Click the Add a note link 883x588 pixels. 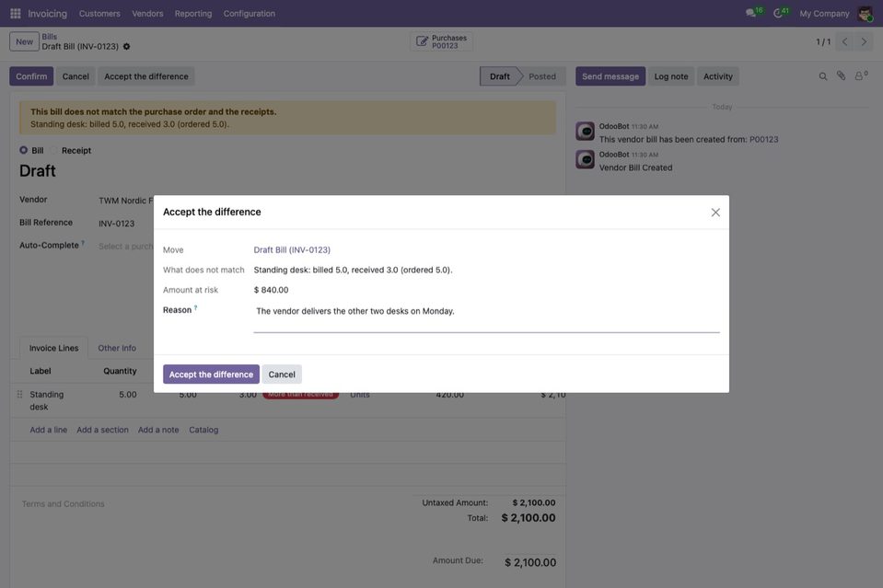(158, 430)
